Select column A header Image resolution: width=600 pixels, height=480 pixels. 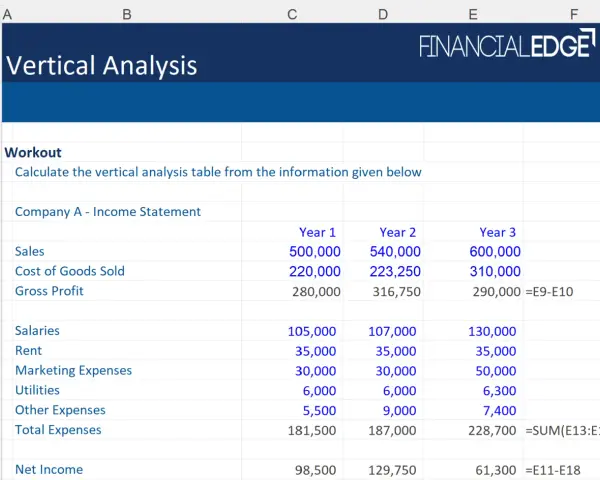click(x=7, y=15)
